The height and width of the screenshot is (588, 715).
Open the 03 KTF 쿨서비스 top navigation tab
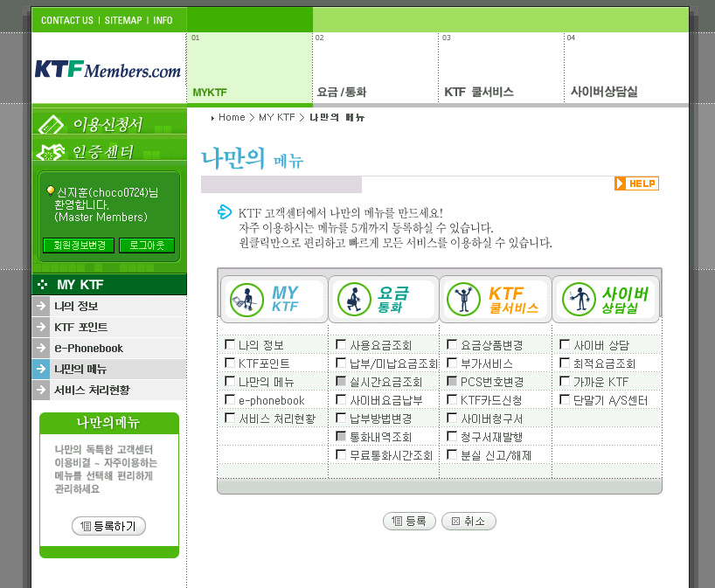click(x=502, y=67)
